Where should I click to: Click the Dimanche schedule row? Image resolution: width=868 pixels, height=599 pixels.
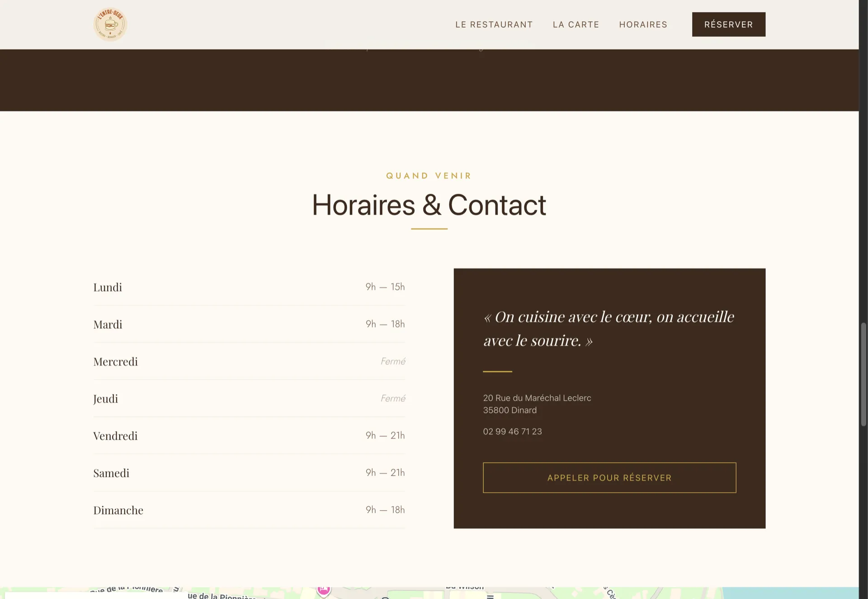pyautogui.click(x=249, y=510)
